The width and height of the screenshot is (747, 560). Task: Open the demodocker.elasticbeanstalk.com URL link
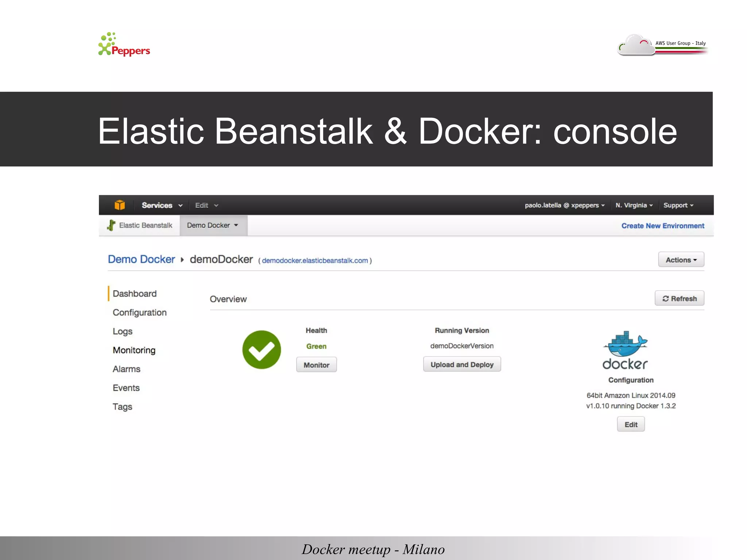pyautogui.click(x=315, y=261)
